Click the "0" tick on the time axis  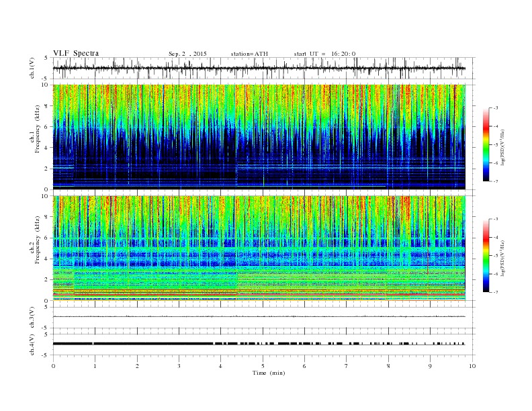[53, 366]
